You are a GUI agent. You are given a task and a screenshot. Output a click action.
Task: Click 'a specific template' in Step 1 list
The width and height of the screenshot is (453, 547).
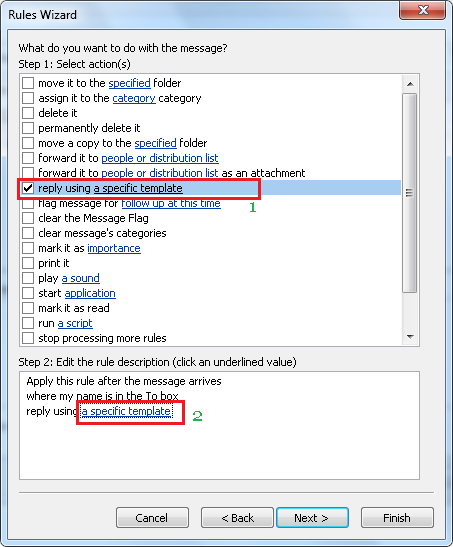(x=138, y=188)
